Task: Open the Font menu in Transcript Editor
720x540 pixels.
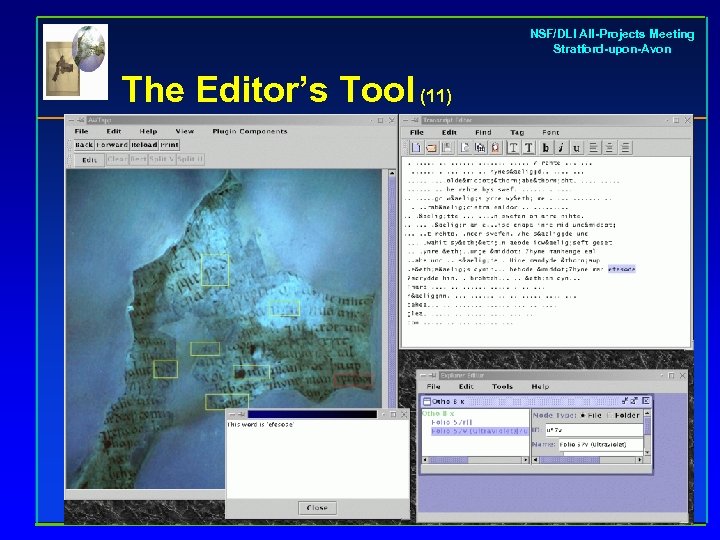Action: [x=551, y=132]
